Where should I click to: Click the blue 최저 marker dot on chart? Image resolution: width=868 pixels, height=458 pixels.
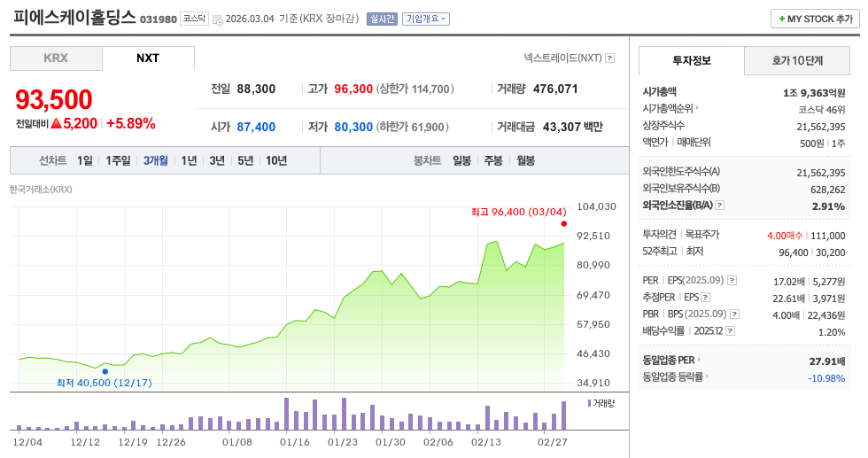105,371
